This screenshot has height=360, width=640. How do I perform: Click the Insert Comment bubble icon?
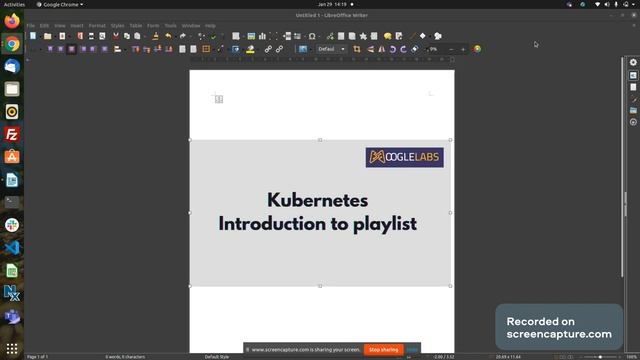click(x=387, y=36)
